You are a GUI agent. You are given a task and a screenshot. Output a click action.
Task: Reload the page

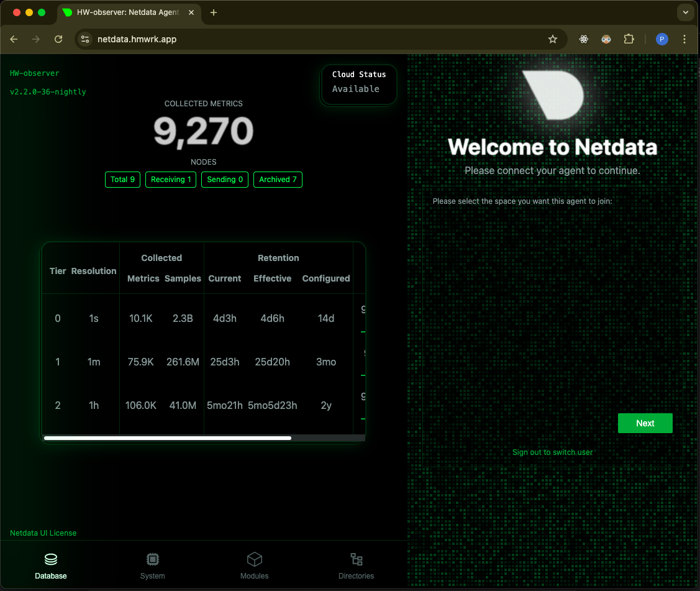pyautogui.click(x=58, y=39)
